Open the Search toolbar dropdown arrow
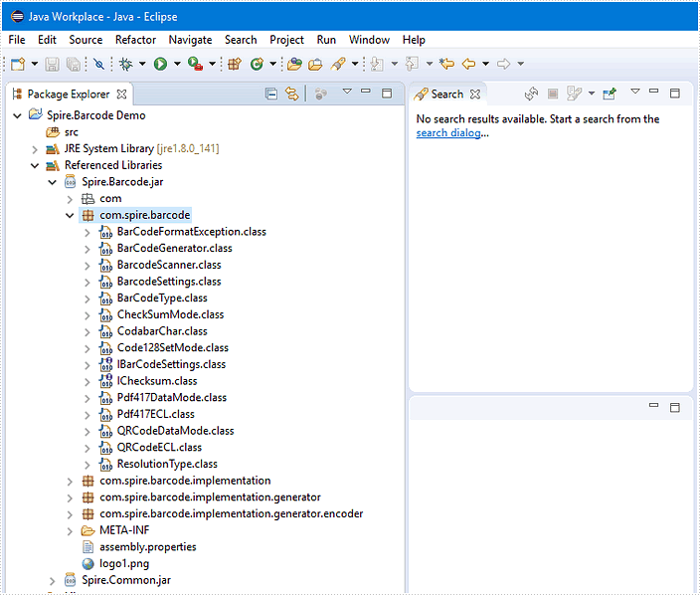This screenshot has width=700, height=595. (x=355, y=64)
